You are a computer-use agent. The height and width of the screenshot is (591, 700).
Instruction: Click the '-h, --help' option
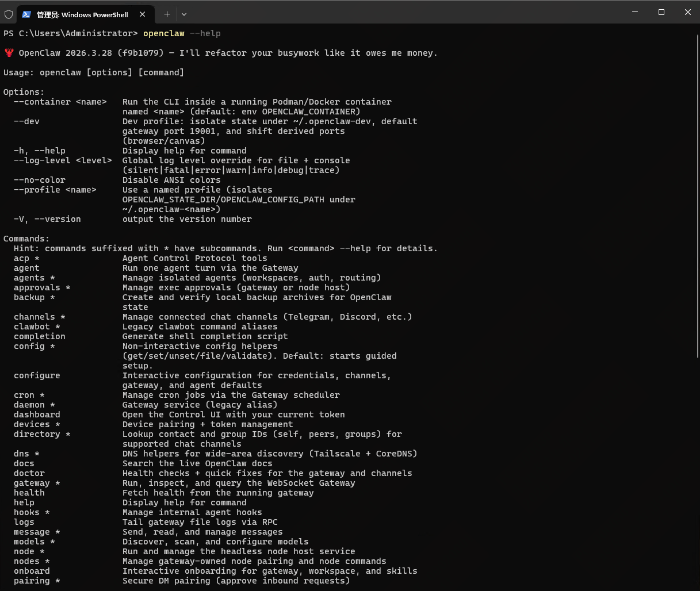(x=40, y=151)
